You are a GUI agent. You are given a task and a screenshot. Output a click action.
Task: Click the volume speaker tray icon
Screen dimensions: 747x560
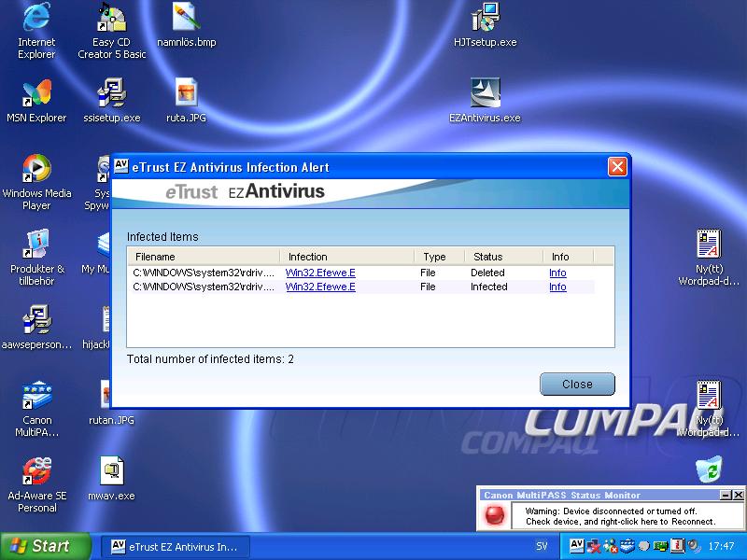tap(694, 546)
